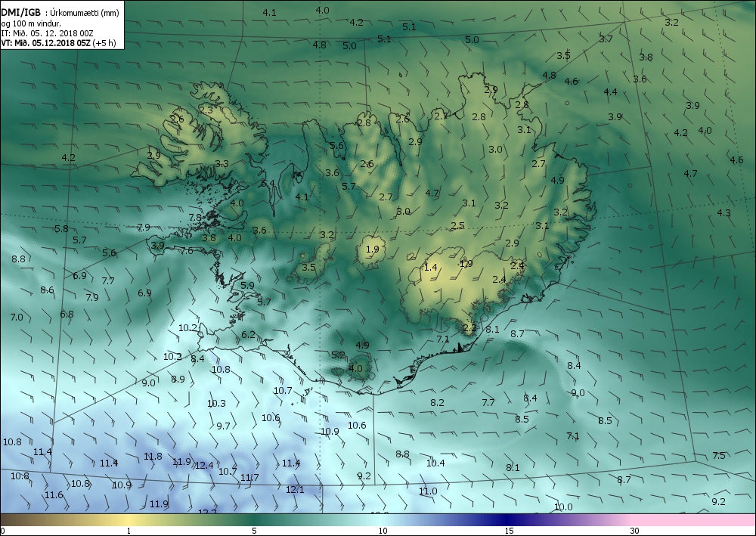The image size is (756, 536).
Task: Click the 8.9 value off southwest coast
Action: pos(178,380)
